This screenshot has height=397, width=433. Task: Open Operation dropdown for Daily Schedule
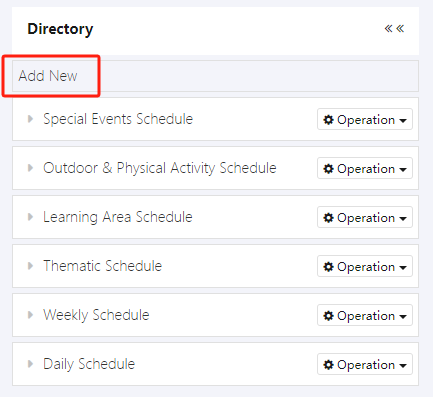pyautogui.click(x=365, y=364)
